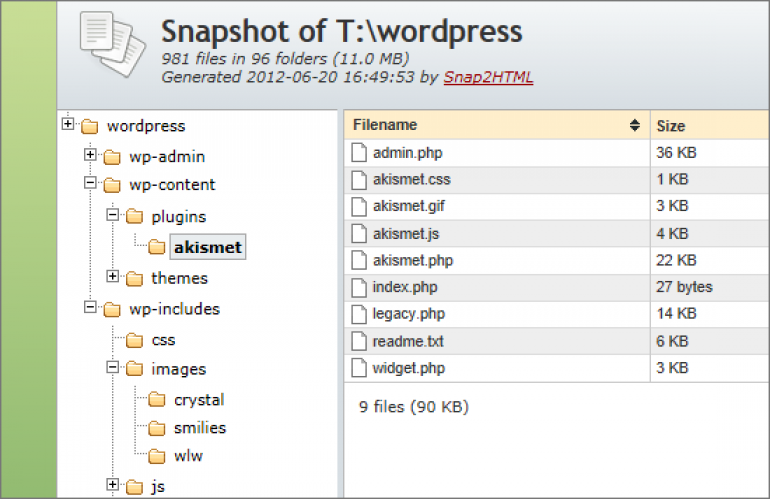Select the css tree label
The width and height of the screenshot is (770, 499).
(x=164, y=340)
